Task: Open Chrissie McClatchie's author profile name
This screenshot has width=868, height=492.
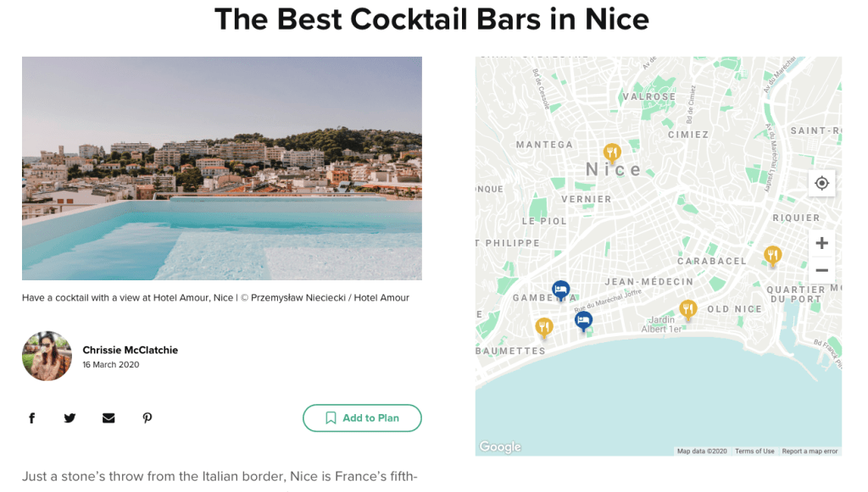Action: click(131, 350)
